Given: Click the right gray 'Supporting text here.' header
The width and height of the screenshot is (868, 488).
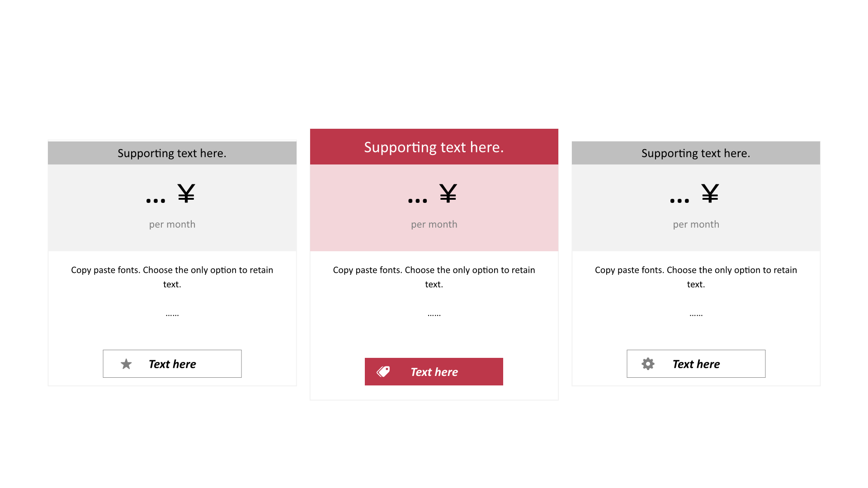Looking at the screenshot, I should (696, 153).
